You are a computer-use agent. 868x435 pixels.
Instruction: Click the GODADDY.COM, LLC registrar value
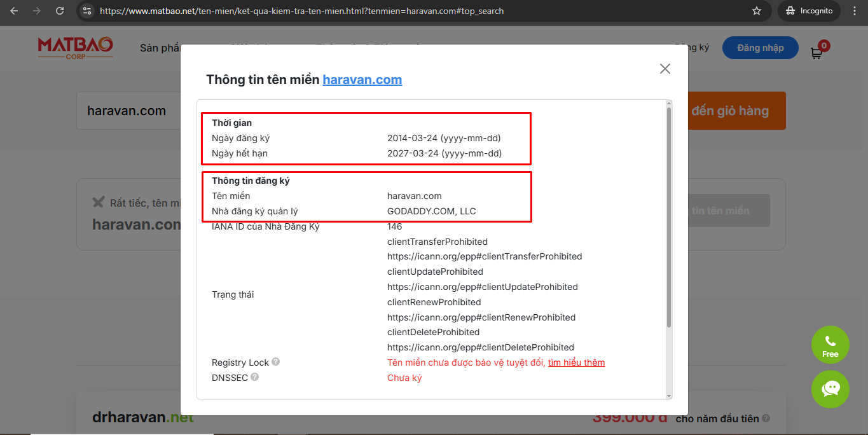(x=432, y=211)
